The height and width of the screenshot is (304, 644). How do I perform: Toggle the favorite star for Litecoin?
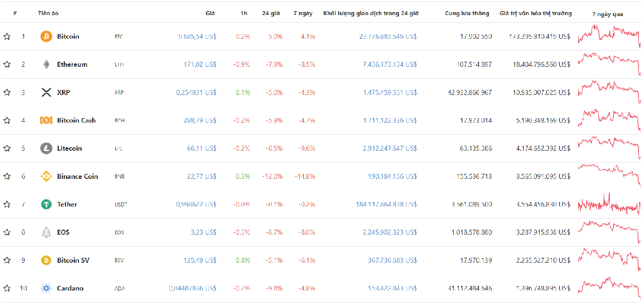pyautogui.click(x=7, y=148)
